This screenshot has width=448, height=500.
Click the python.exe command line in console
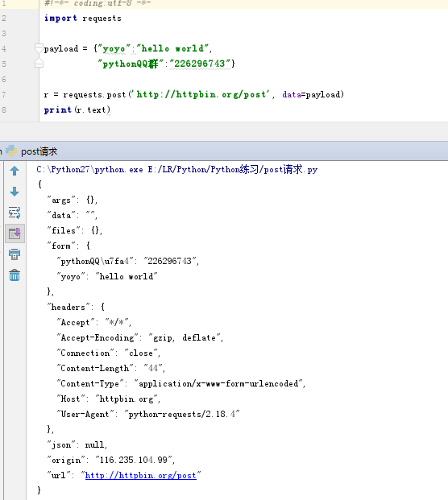[x=177, y=169]
